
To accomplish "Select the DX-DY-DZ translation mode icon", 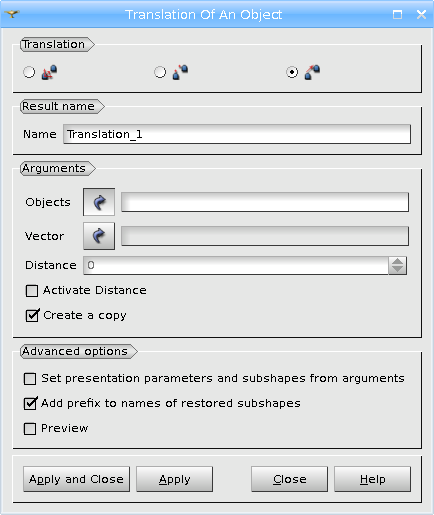I will point(49,72).
